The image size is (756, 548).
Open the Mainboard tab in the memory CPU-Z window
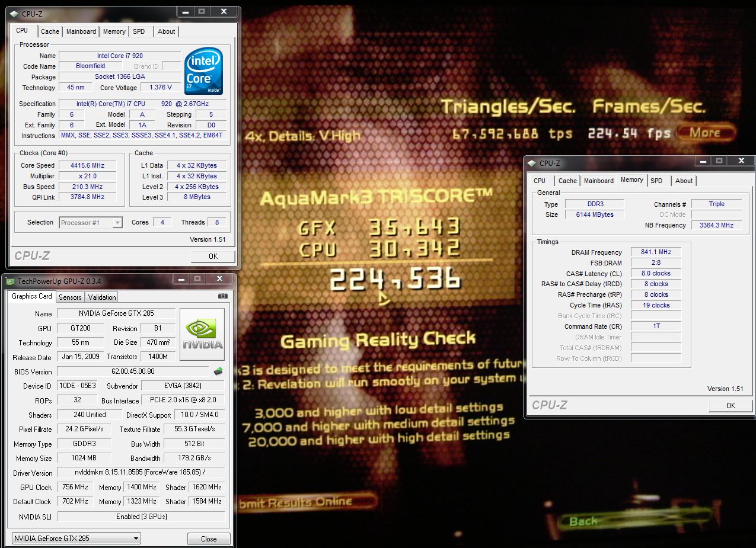[599, 181]
